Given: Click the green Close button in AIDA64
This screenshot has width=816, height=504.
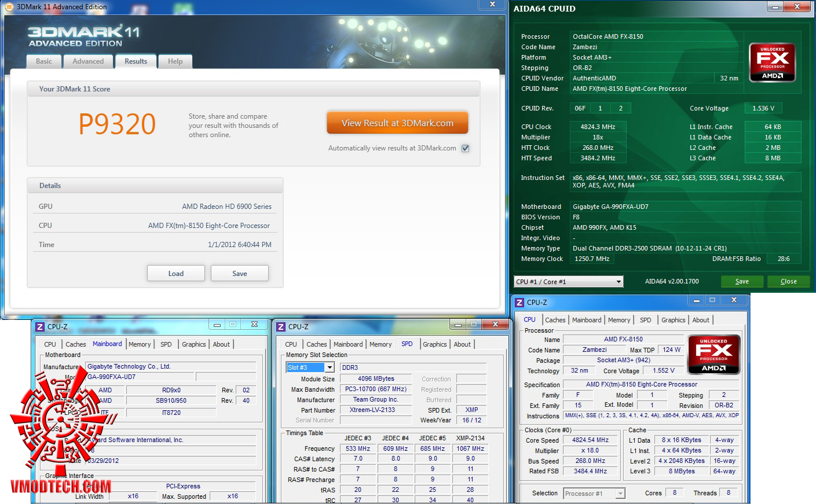Looking at the screenshot, I should 789,282.
